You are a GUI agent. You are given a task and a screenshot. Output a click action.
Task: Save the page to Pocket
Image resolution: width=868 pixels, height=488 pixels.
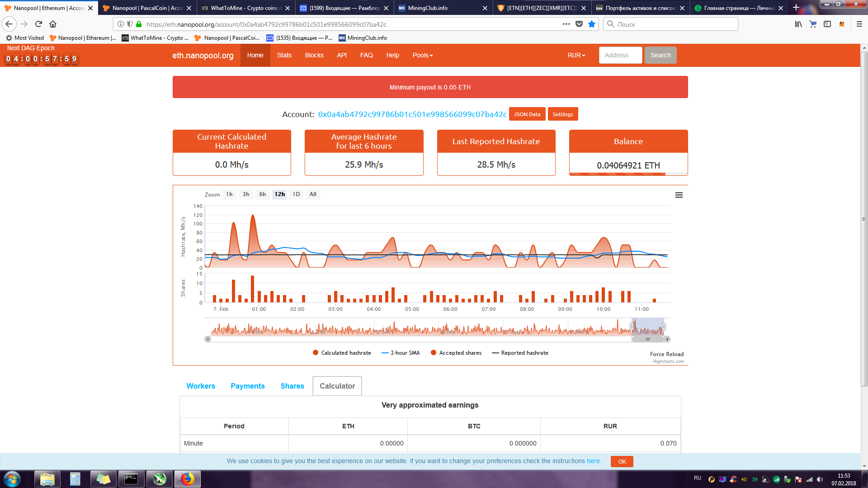[579, 24]
